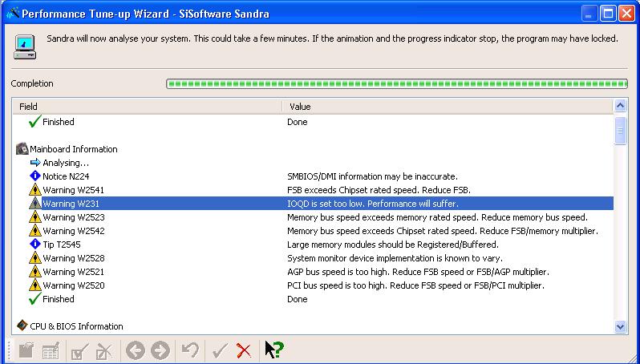This screenshot has width=640, height=364.
Task: Click 'SMBIOS/DMI information may be inaccurate.' value
Action: 372,176
